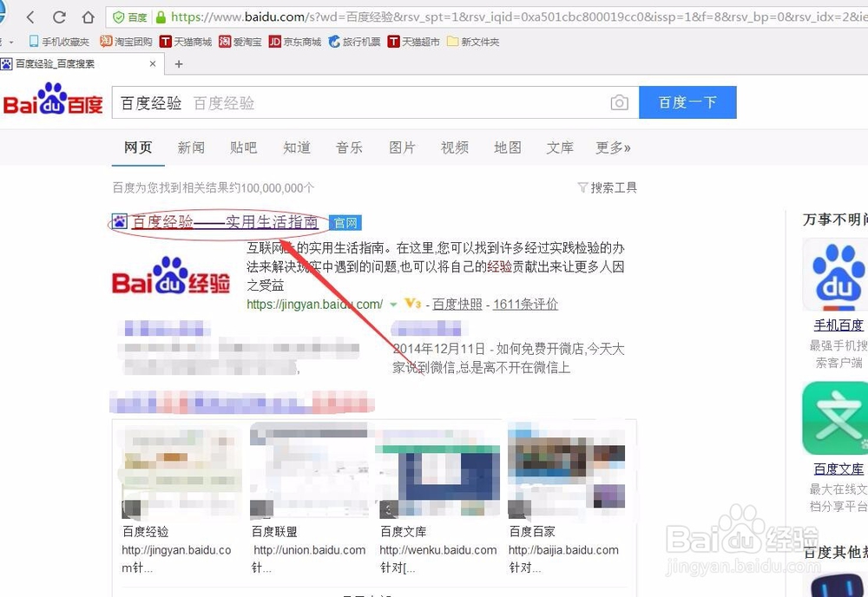
Task: Open the 百度文库 sidebar text link
Action: click(838, 469)
